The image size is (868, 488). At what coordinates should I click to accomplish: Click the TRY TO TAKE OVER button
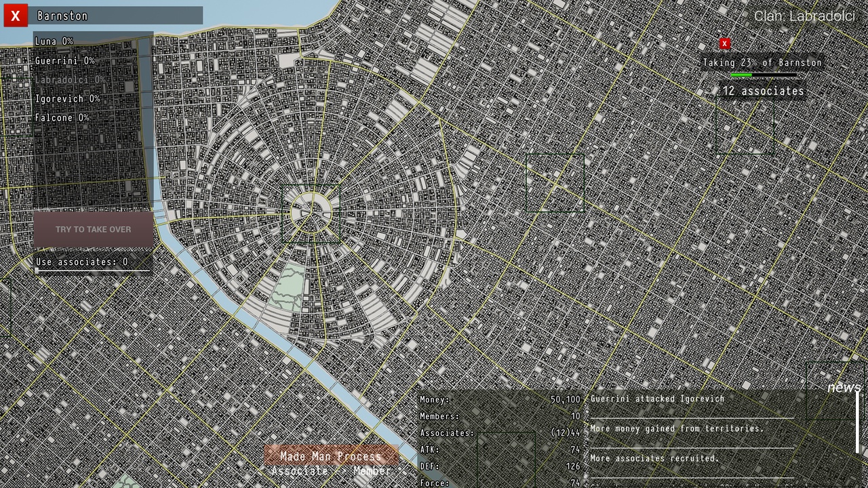pos(94,229)
